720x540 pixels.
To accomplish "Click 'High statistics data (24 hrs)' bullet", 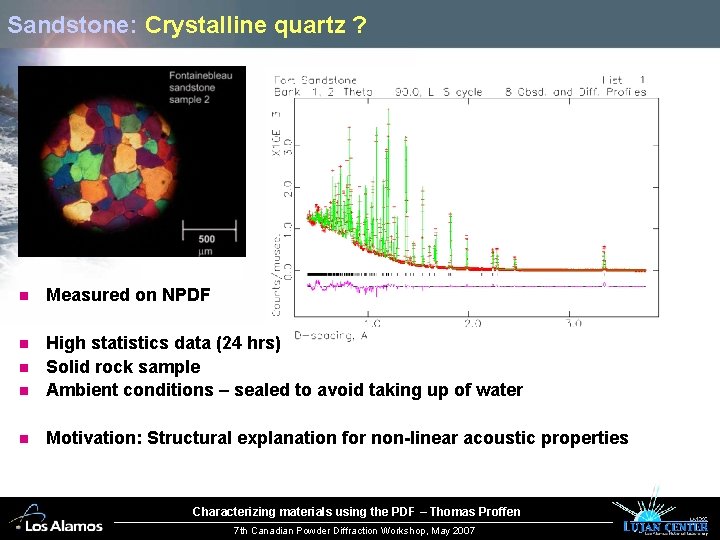I will point(163,343).
